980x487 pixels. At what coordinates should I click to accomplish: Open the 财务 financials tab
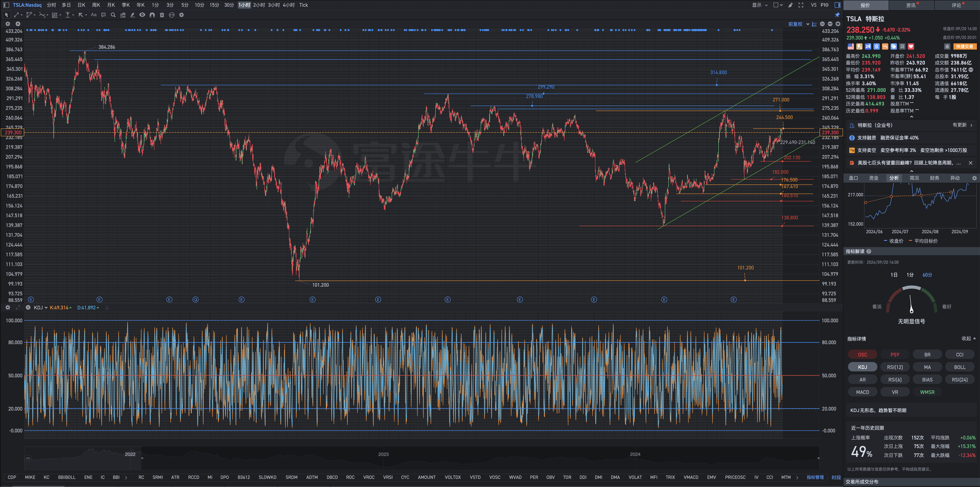934,178
